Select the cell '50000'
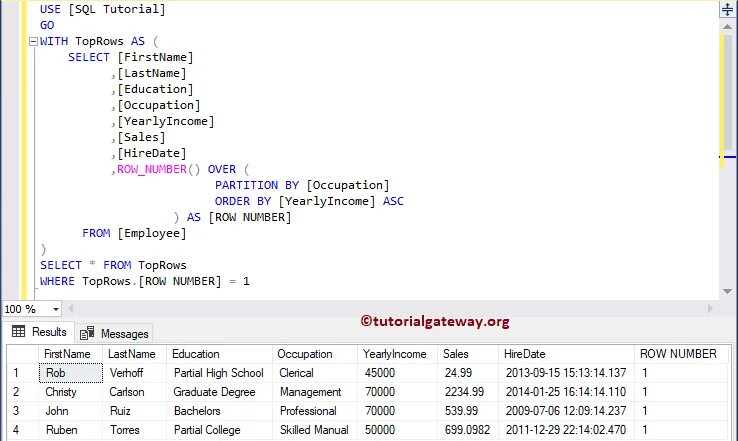738x441 pixels. 398,430
